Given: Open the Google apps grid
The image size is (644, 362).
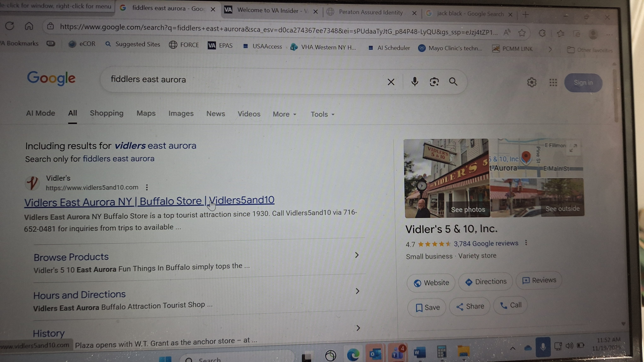Looking at the screenshot, I should point(553,82).
